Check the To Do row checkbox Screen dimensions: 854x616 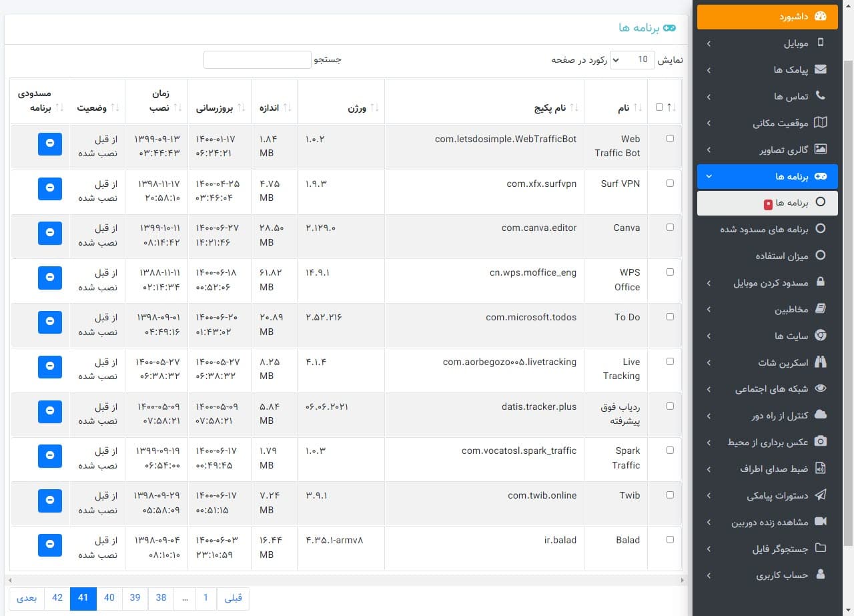pyautogui.click(x=670, y=317)
